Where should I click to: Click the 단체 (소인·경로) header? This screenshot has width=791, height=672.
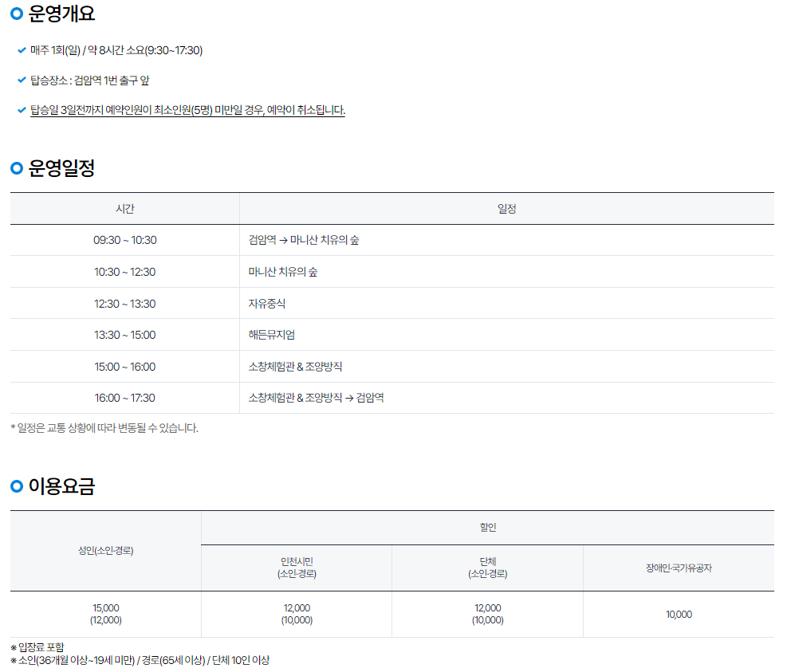pos(488,568)
